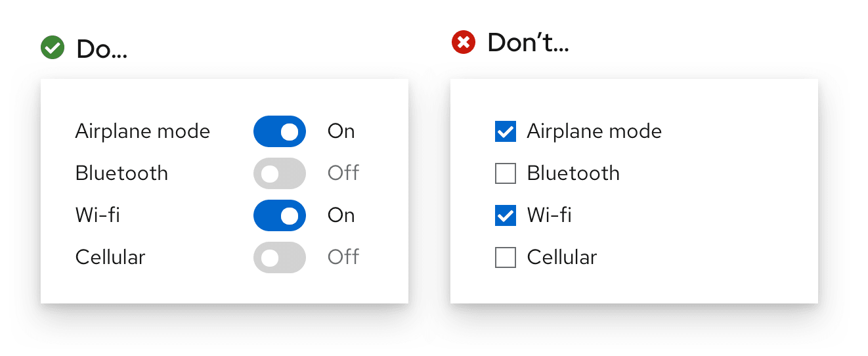Enable the Bluetooth toggle switch
868x356 pixels.
pos(280,173)
